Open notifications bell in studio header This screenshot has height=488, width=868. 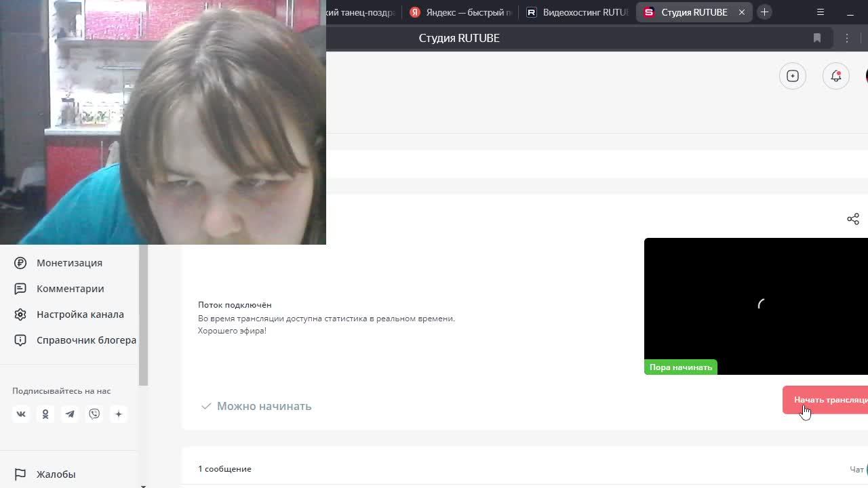point(835,76)
